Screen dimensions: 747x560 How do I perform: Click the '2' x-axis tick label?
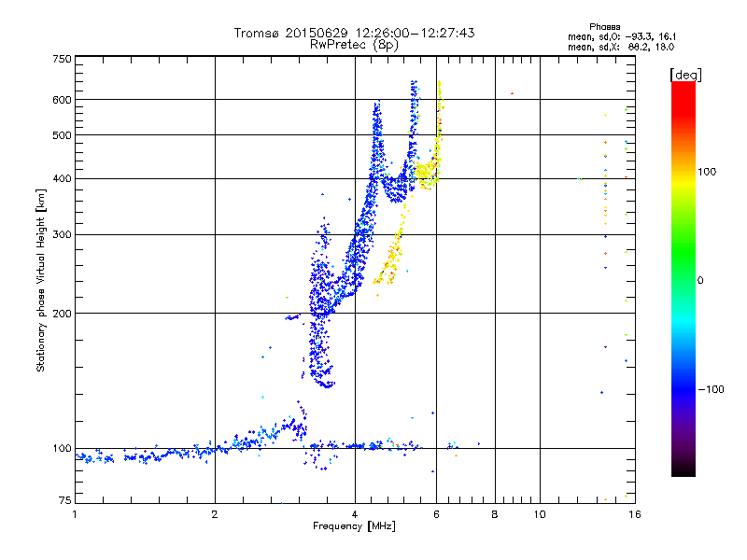click(x=215, y=514)
